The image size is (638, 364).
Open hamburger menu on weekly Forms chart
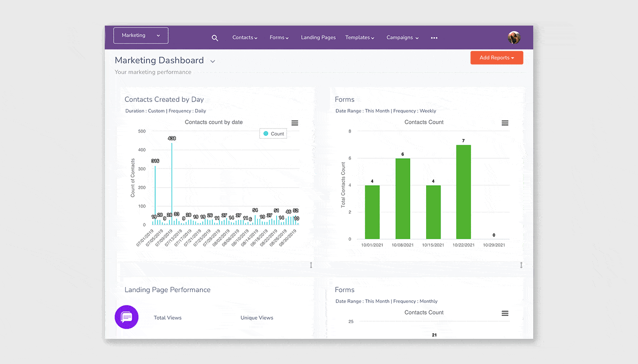pyautogui.click(x=505, y=123)
